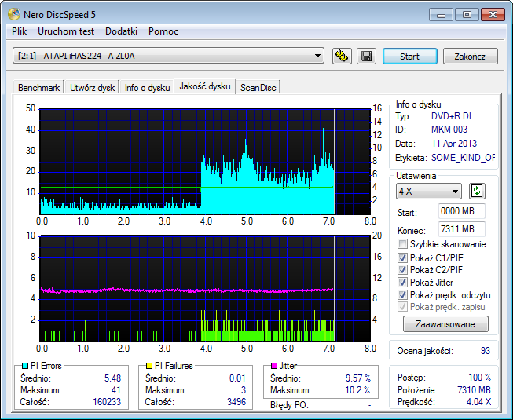Uncheck the Pokaż Jitter checkbox
The height and width of the screenshot is (420, 513).
[x=402, y=283]
